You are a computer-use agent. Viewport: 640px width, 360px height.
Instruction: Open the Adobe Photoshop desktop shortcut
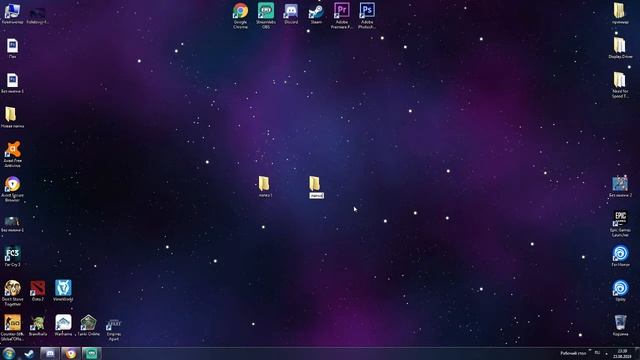pos(367,16)
